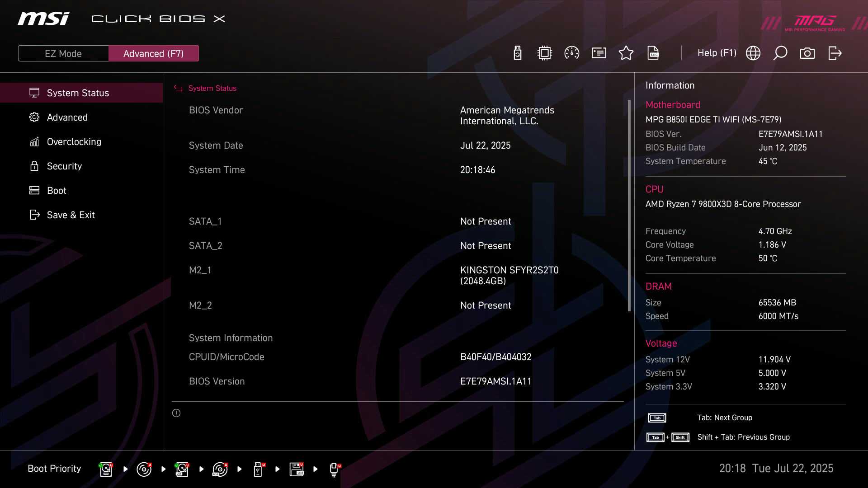Select the first hard disk boot device
868x488 pixels.
(x=106, y=469)
